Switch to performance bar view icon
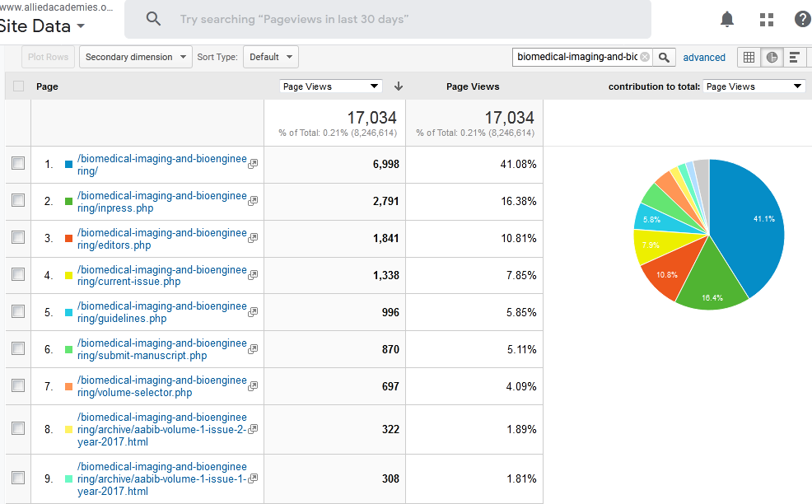The height and width of the screenshot is (504, 812). [x=795, y=57]
